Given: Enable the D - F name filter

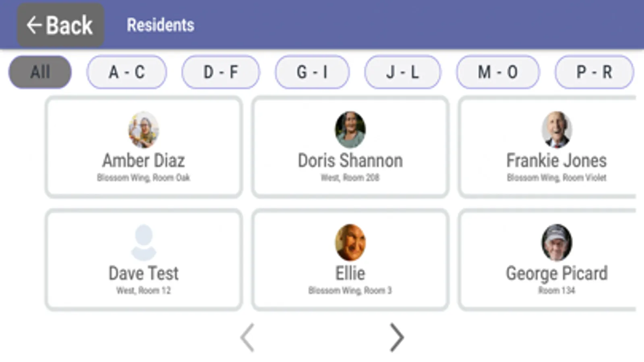Looking at the screenshot, I should pos(221,72).
